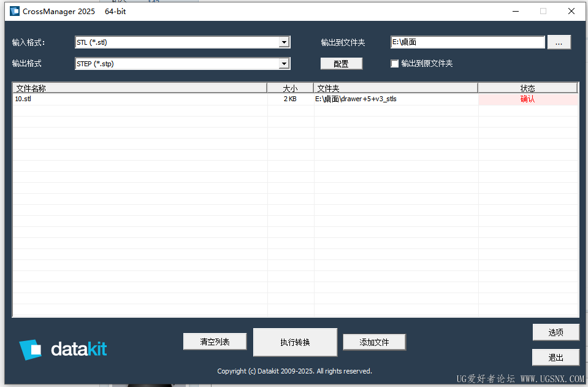
Task: Click the red 确认 status cell
Action: coord(528,99)
